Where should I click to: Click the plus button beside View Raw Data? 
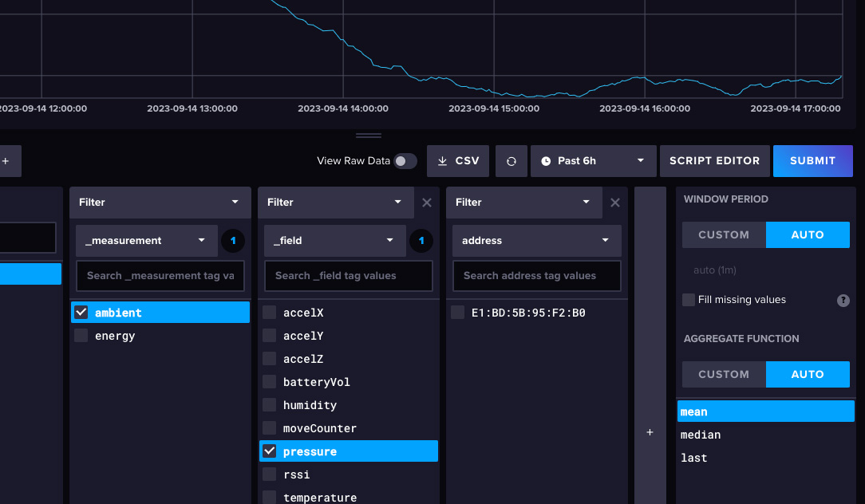(6, 161)
